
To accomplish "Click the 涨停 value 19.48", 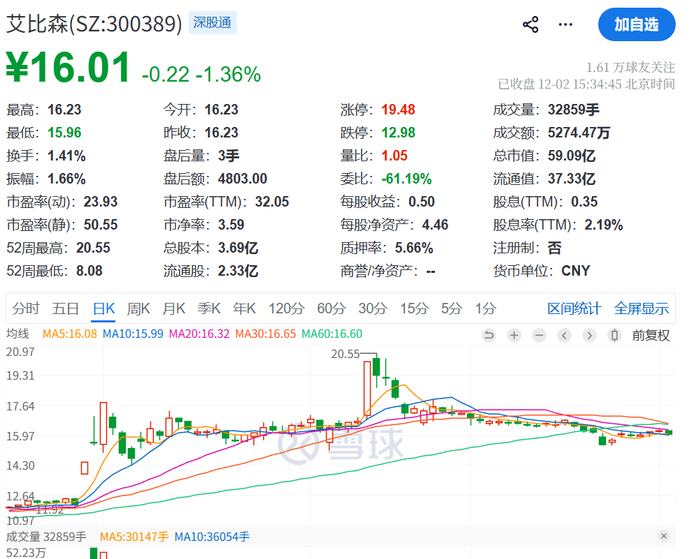I will (398, 110).
